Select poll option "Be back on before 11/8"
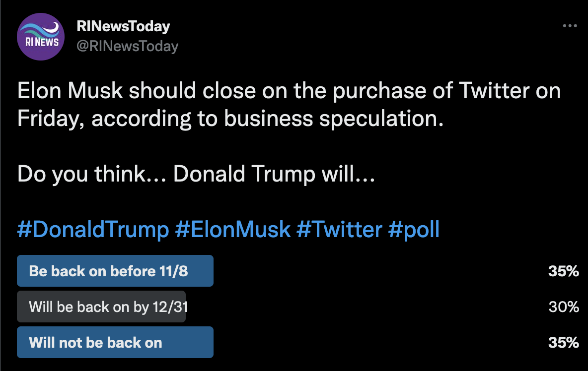The width and height of the screenshot is (588, 371). [x=115, y=271]
